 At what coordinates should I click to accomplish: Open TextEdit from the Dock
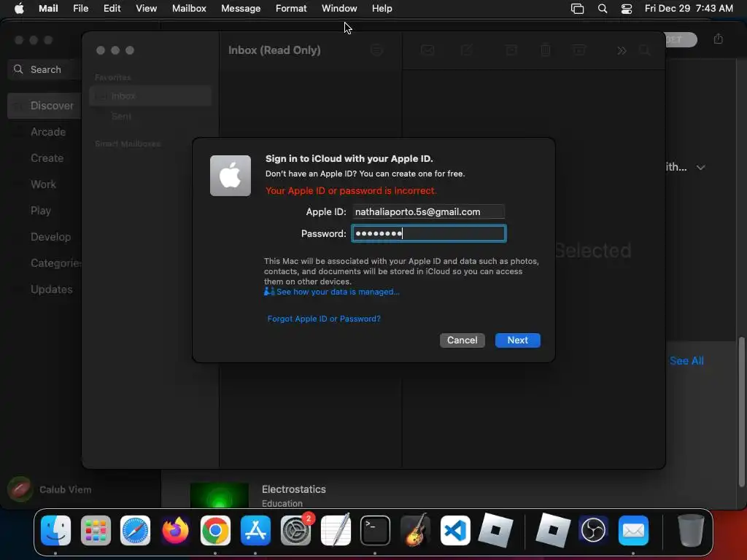(x=336, y=530)
